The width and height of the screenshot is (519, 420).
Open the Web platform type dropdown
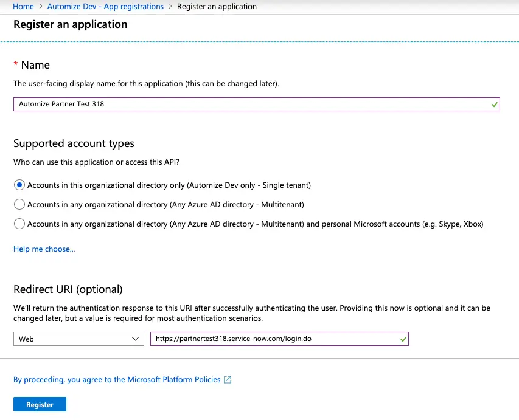pos(78,339)
